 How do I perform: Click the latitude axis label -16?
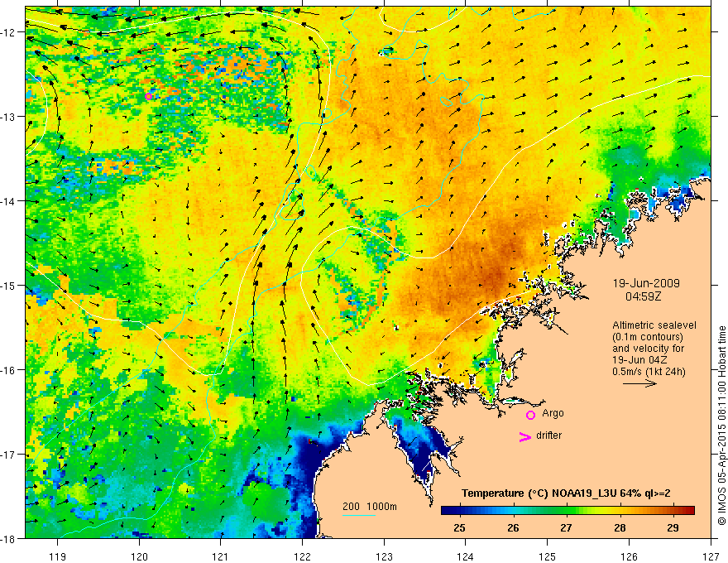pyautogui.click(x=9, y=370)
